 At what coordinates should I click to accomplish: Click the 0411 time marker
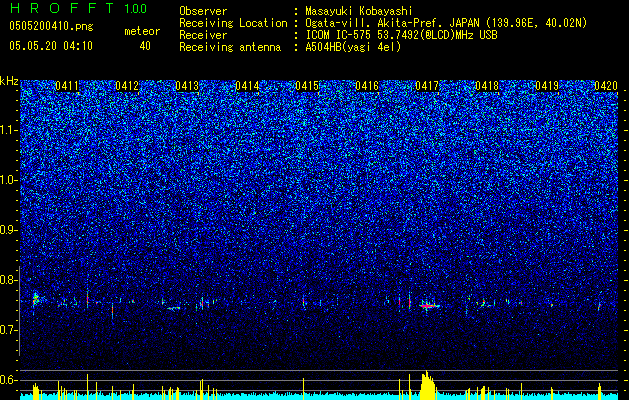coord(67,86)
